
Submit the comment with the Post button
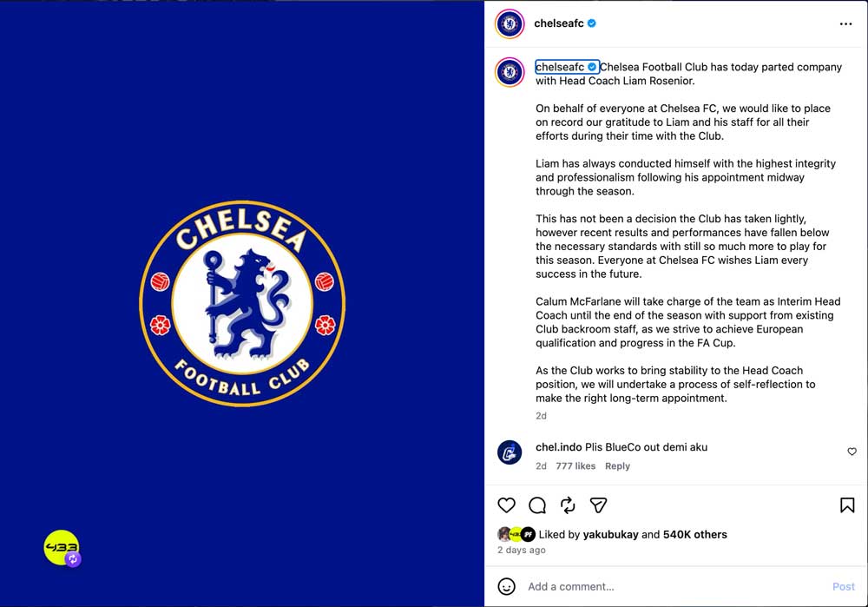[843, 586]
